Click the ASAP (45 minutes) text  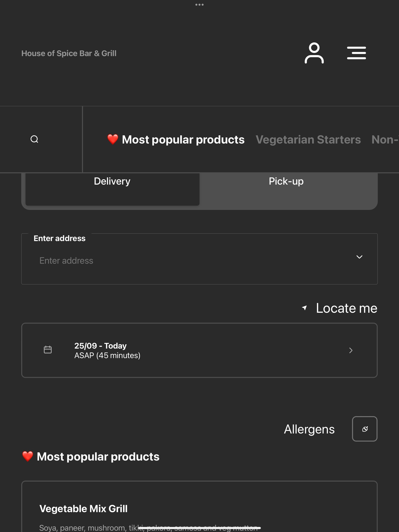(x=107, y=355)
